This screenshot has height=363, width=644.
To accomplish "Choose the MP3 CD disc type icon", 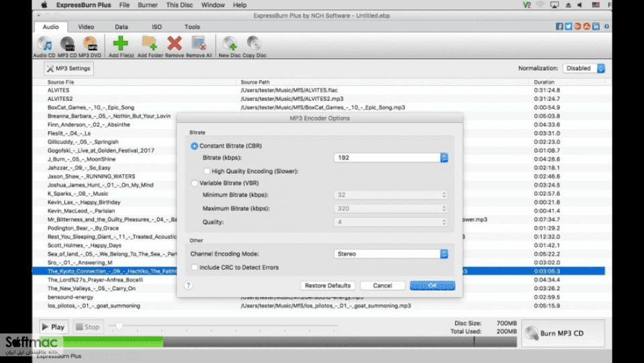I will pyautogui.click(x=67, y=46).
